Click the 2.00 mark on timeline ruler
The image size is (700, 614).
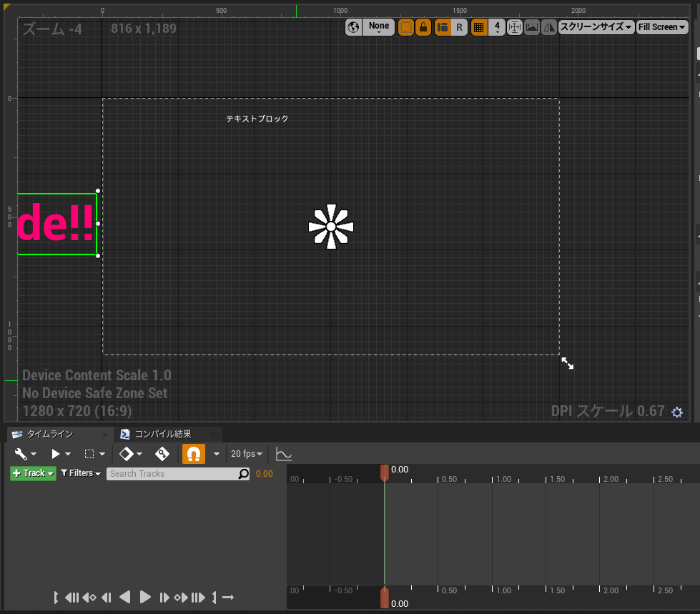click(x=611, y=479)
